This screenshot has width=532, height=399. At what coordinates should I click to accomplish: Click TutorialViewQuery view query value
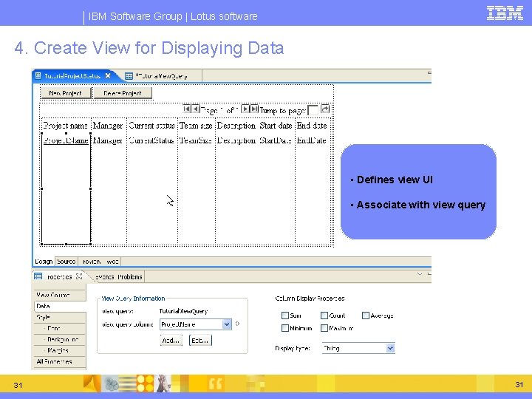pos(183,311)
